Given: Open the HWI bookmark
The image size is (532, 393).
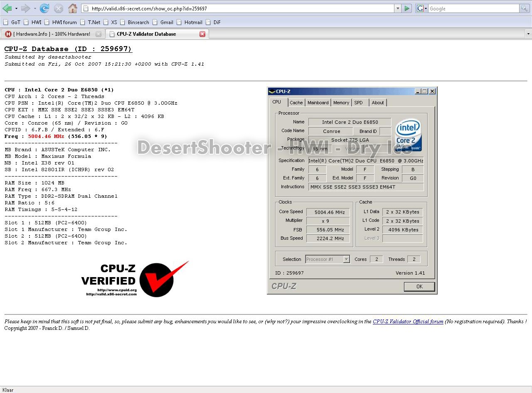Looking at the screenshot, I should [32, 22].
